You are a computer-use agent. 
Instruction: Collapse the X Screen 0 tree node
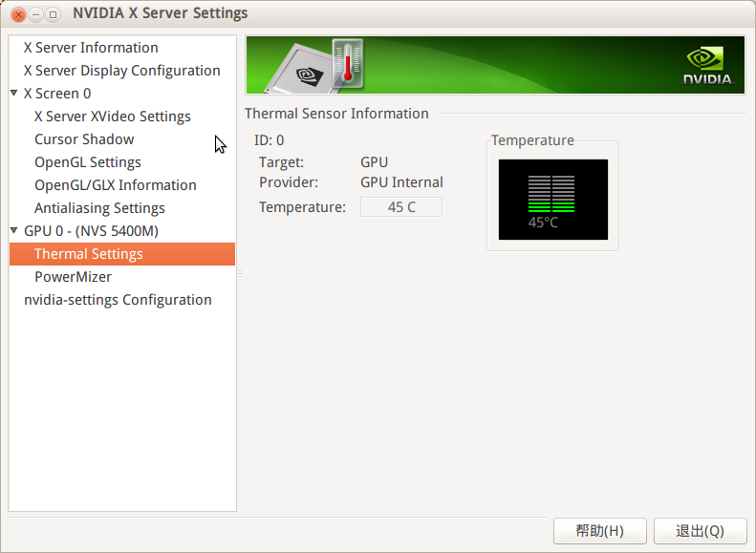pos(14,93)
